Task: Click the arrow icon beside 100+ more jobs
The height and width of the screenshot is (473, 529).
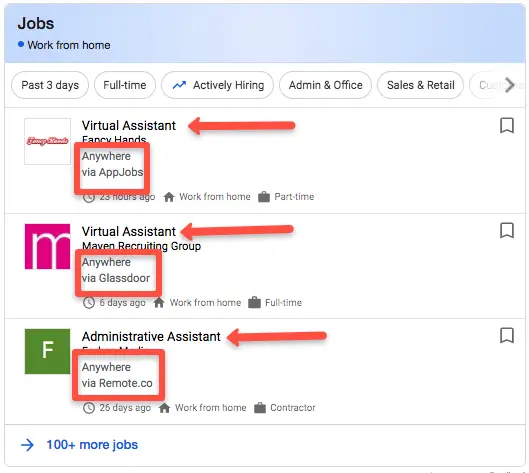Action: (27, 445)
